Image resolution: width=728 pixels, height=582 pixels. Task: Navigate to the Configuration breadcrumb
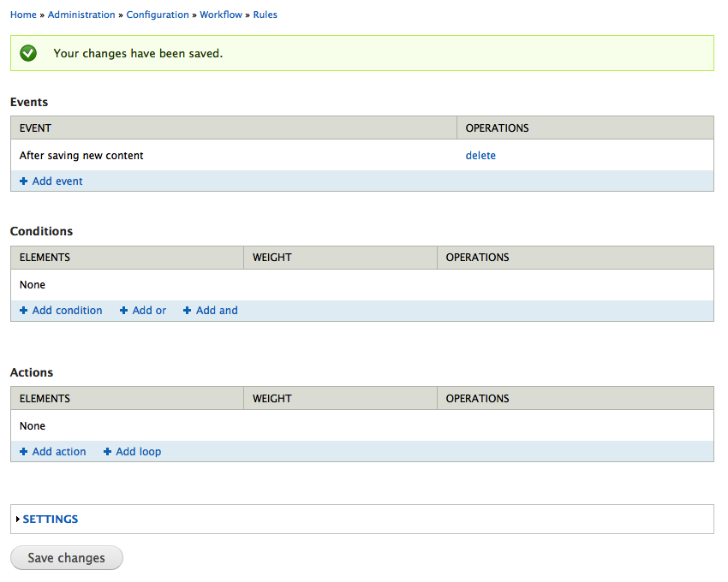[x=158, y=15]
